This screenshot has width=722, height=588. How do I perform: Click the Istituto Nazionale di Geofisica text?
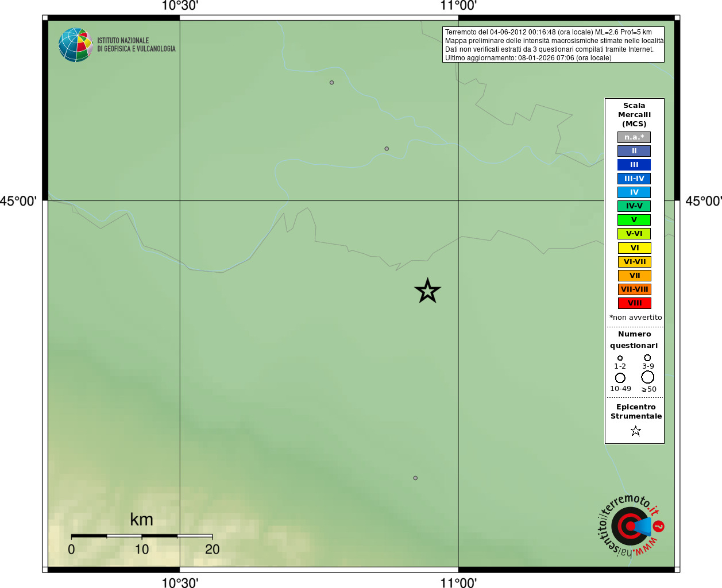(x=136, y=45)
